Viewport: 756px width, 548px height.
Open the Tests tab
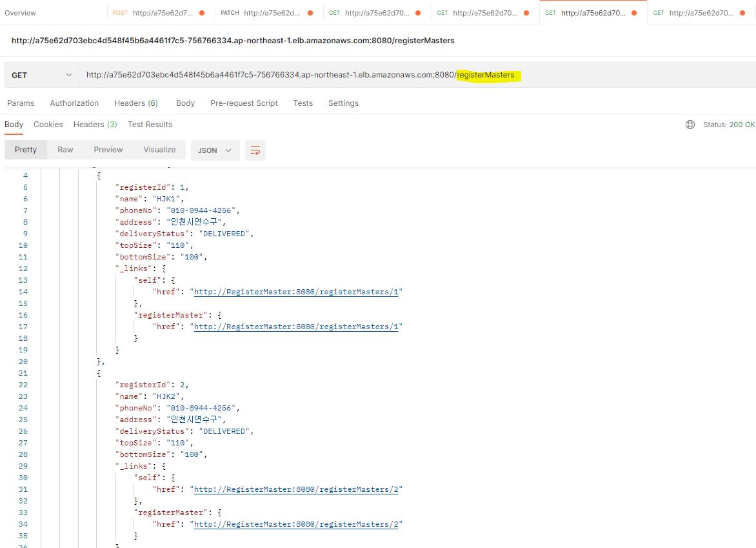303,103
